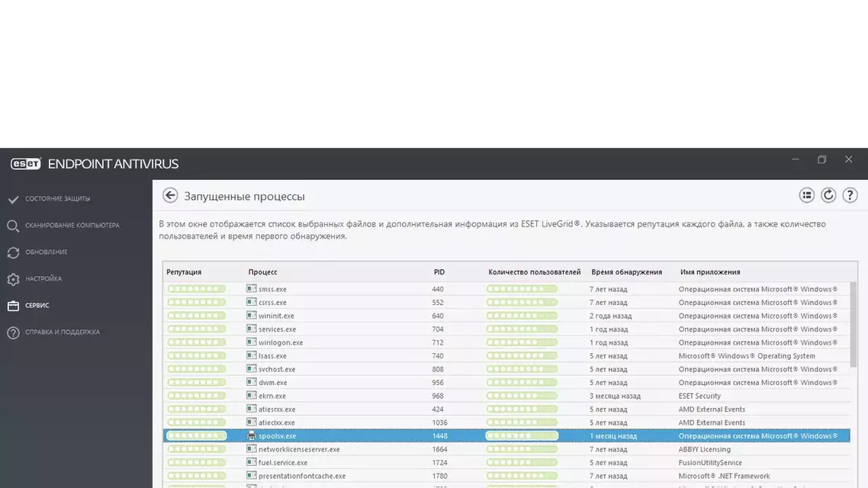
Task: Click the gear icon beside Настройка
Action: pos(13,279)
